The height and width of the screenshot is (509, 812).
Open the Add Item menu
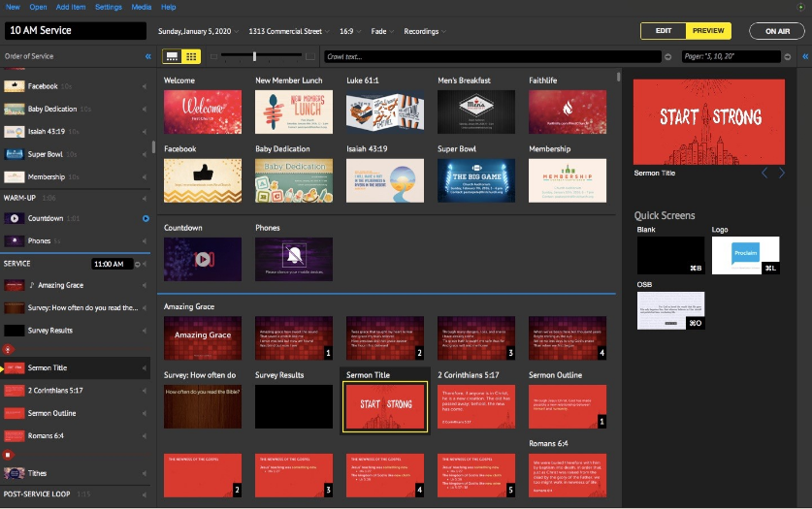click(x=71, y=7)
